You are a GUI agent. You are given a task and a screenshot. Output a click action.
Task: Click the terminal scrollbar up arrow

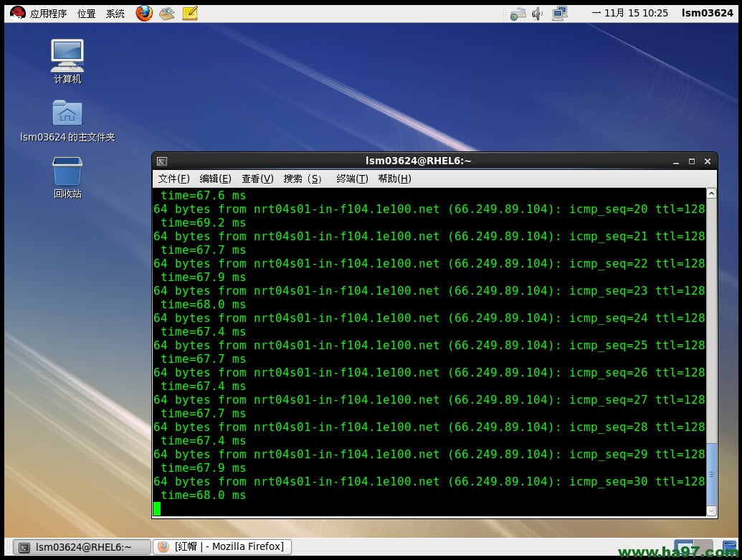(711, 194)
